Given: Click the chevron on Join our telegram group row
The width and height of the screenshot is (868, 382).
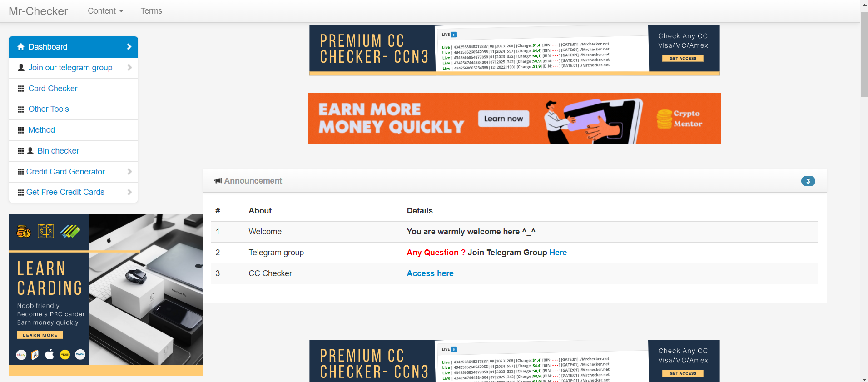Looking at the screenshot, I should 129,68.
